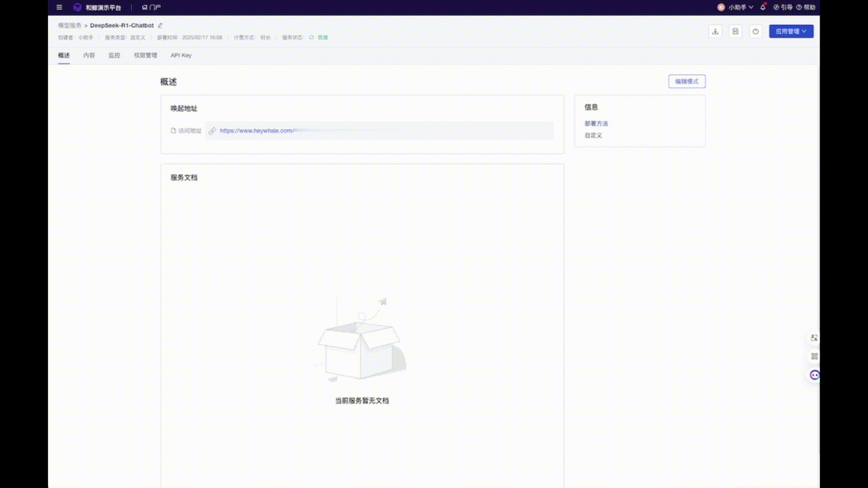Open the chatbot assistant floating icon
This screenshot has width=868, height=488.
(x=814, y=375)
